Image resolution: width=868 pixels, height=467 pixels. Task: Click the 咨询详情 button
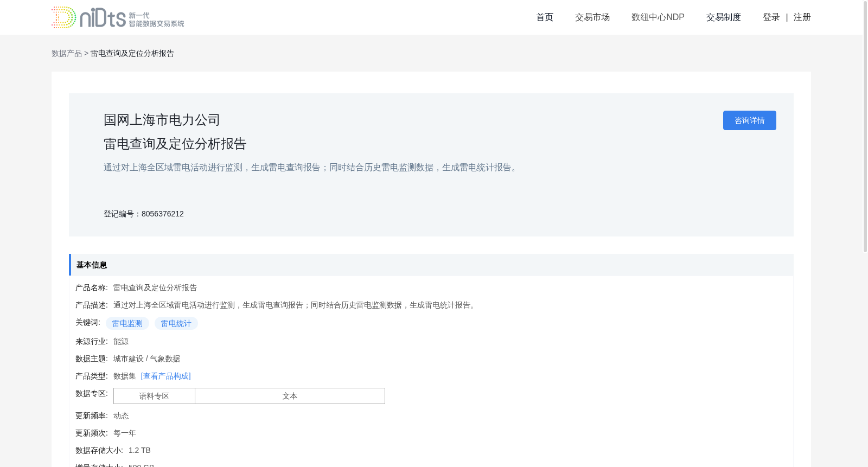point(750,120)
